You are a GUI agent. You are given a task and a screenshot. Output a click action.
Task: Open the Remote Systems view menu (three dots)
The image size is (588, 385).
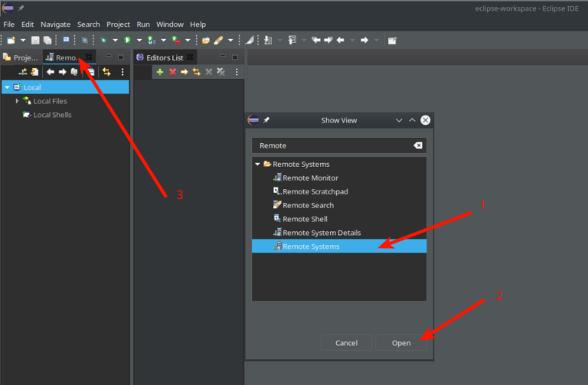122,72
